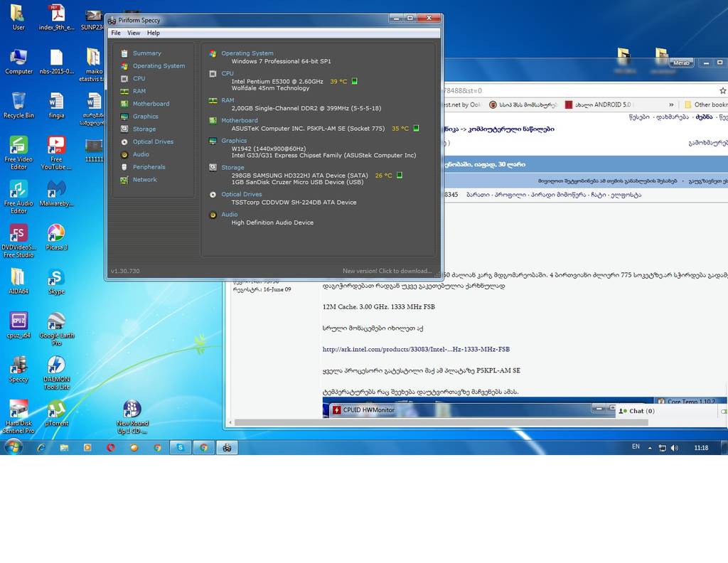Select New Round Up 1 CD icon

coord(132,417)
